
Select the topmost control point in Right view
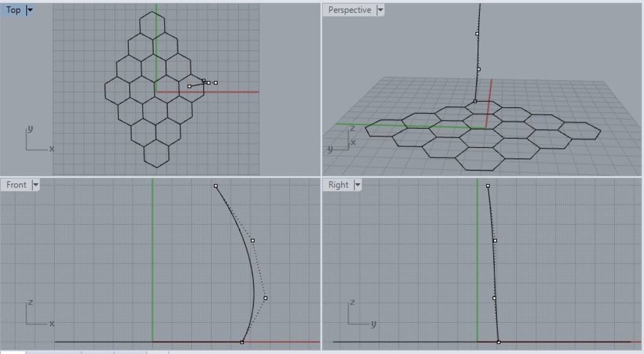pyautogui.click(x=488, y=186)
